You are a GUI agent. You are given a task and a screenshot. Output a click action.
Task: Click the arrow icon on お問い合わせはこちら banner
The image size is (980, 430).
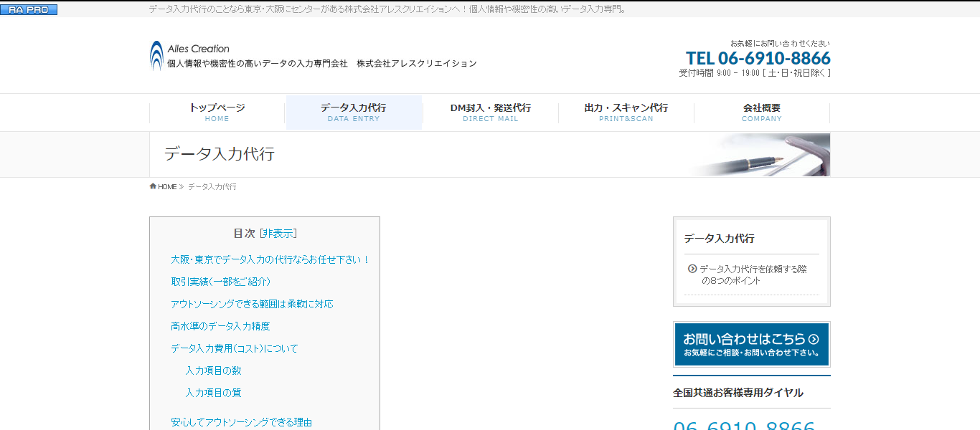click(x=814, y=339)
